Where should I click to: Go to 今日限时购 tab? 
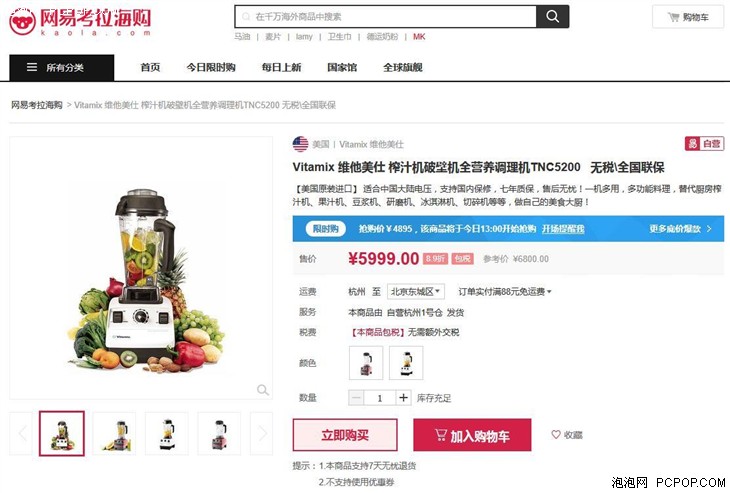point(211,68)
